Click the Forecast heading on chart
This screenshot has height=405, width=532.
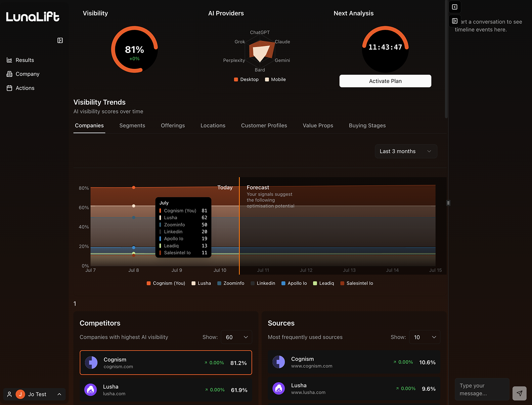(258, 187)
